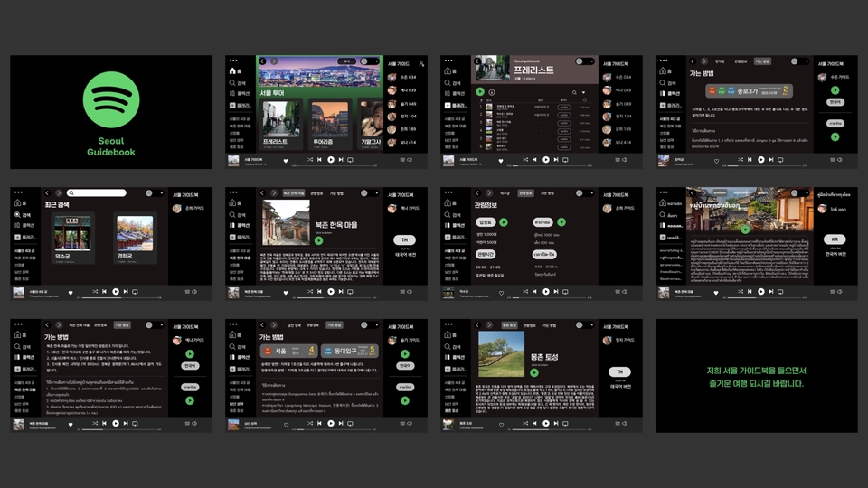The image size is (868, 488).
Task: Toggle heart like in 종로3가 directions player
Action: pyautogui.click(x=716, y=161)
